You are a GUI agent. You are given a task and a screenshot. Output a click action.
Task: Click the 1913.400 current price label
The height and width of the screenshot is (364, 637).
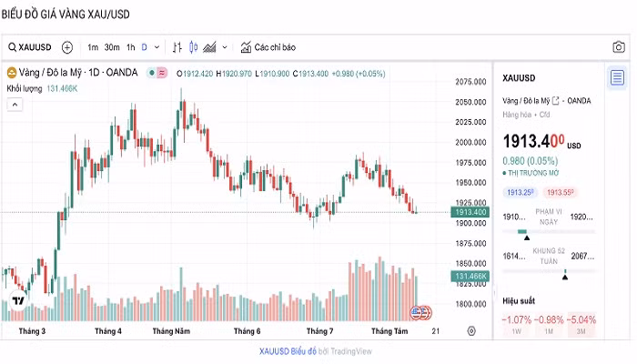pyautogui.click(x=472, y=212)
